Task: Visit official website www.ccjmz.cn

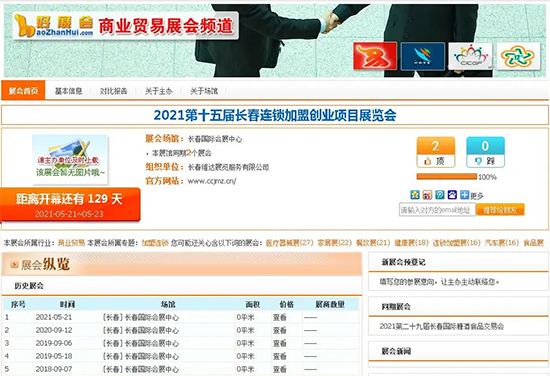Action: [212, 181]
